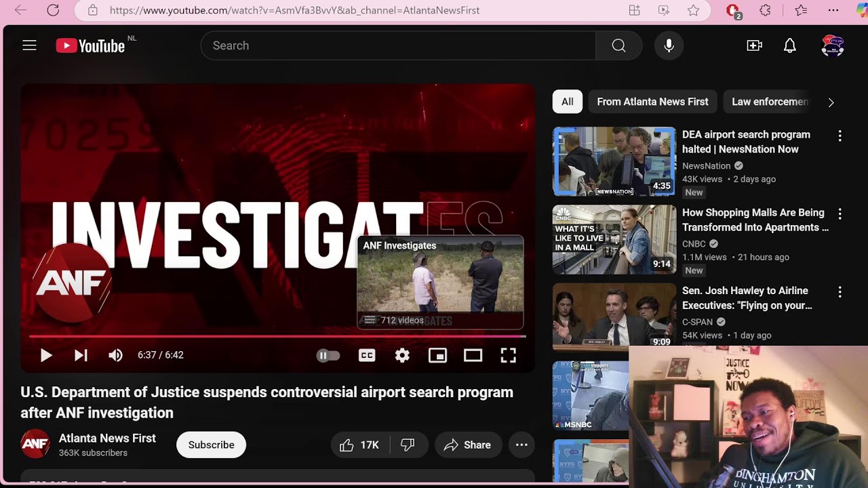Open the YouTube guide hamburger menu
This screenshot has width=868, height=488.
pos(29,45)
